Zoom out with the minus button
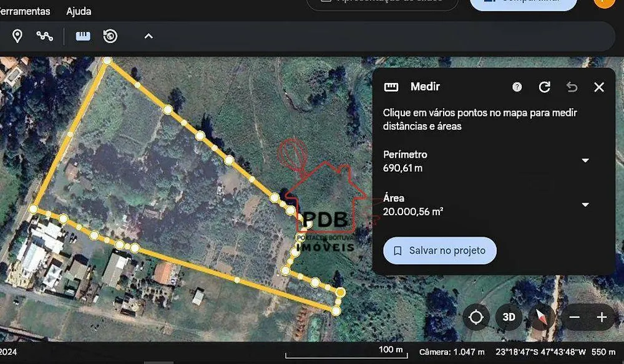 click(574, 317)
